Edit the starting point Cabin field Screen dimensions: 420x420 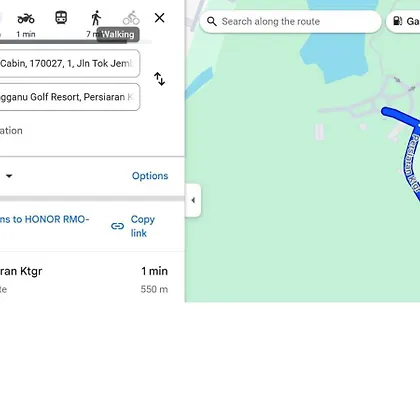(70, 63)
